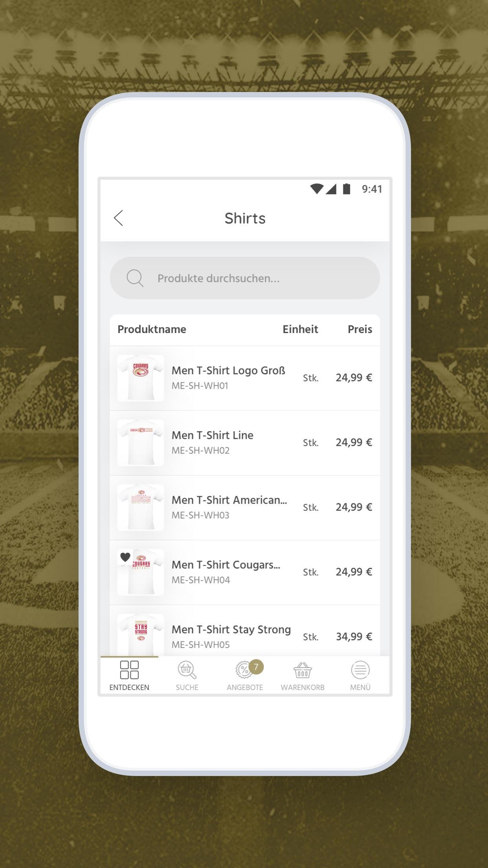The height and width of the screenshot is (868, 488).
Task: Go back using the left arrow icon
Action: 118,218
